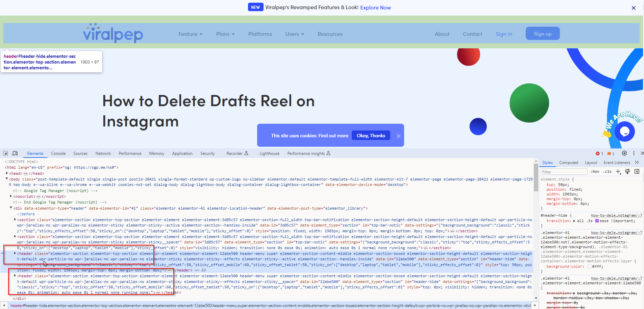Collapse the body element node

coord(7,179)
